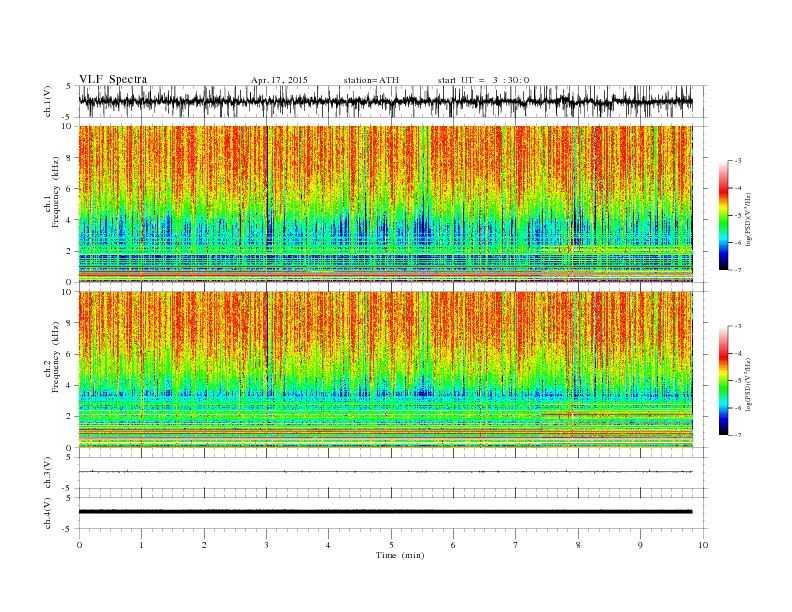Viewport: 792px width, 612px height.
Task: Click the "8" tick on the time axis
Action: (578, 545)
